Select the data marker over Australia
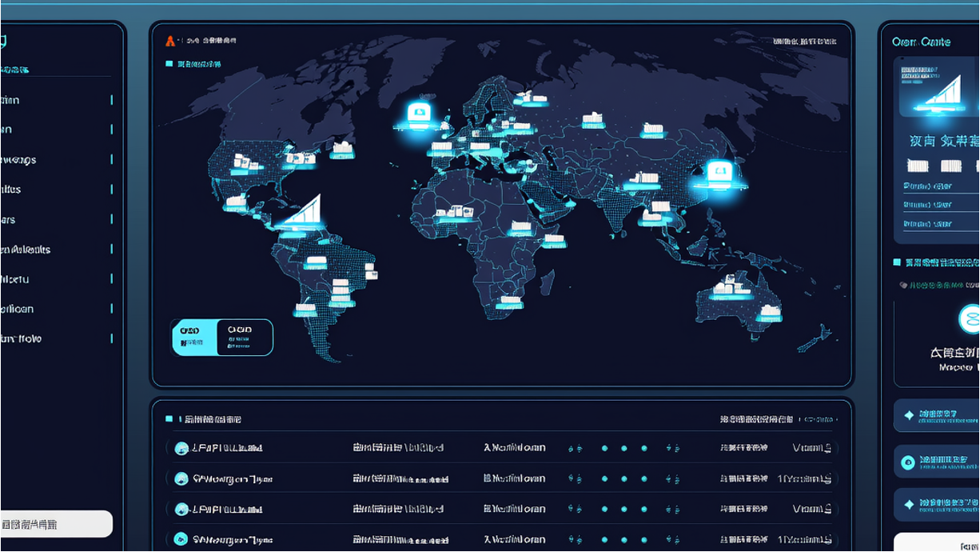The width and height of the screenshot is (980, 552). [730, 285]
